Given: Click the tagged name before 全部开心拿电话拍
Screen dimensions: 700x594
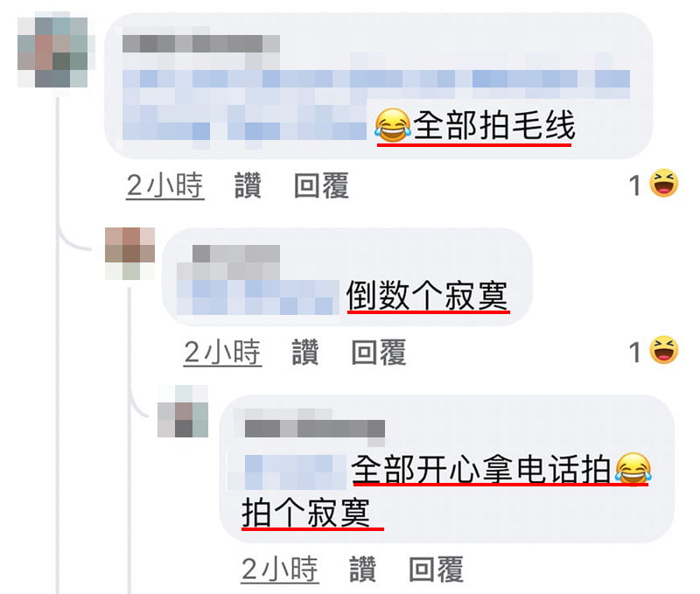Looking at the screenshot, I should (x=296, y=472).
